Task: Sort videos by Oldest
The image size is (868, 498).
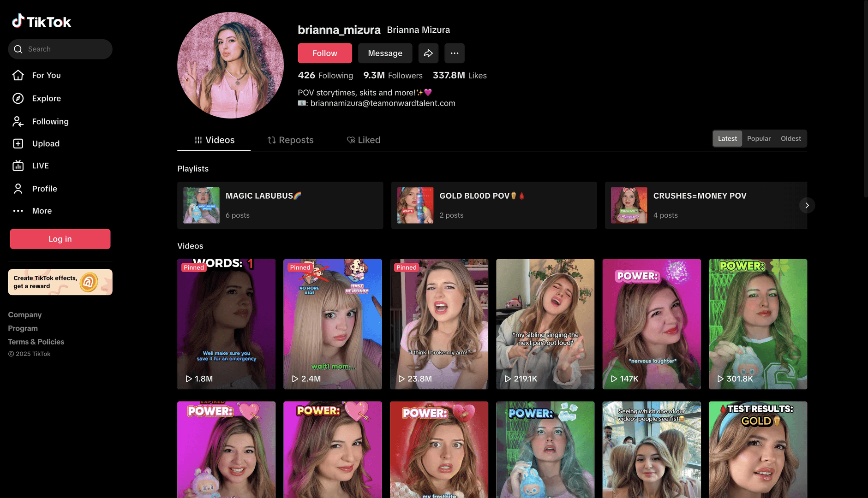Action: click(x=790, y=139)
